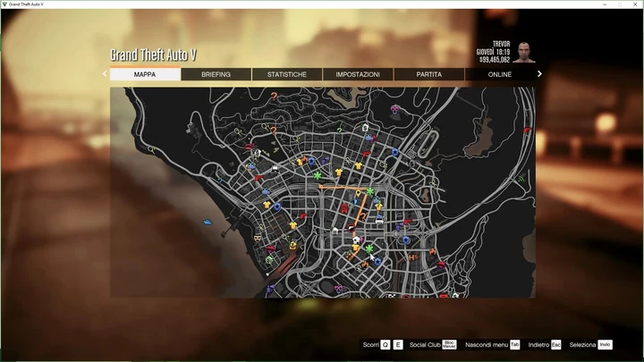Image resolution: width=644 pixels, height=362 pixels.
Task: Click the GIOVEDÌ 18:19 time text
Action: [493, 52]
